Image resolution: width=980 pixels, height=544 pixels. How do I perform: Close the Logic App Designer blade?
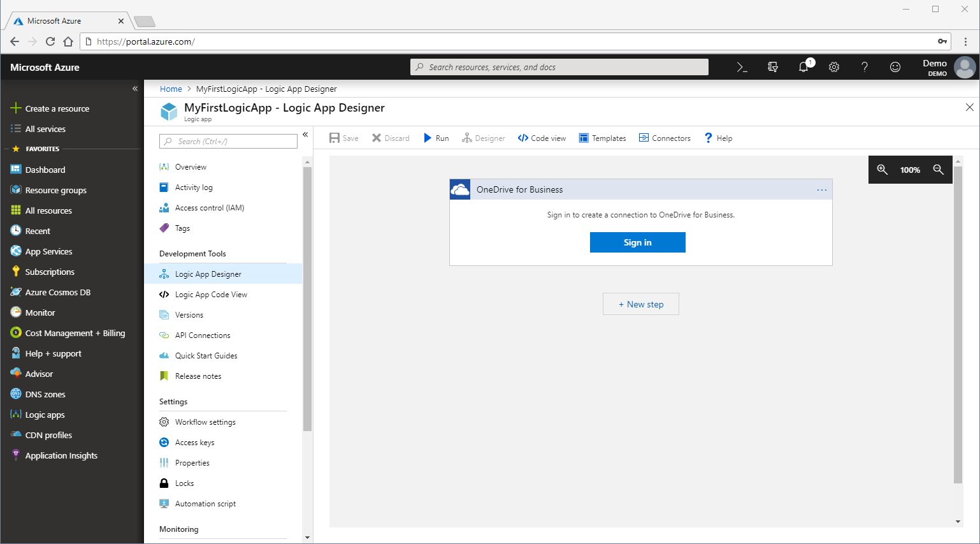click(x=969, y=107)
